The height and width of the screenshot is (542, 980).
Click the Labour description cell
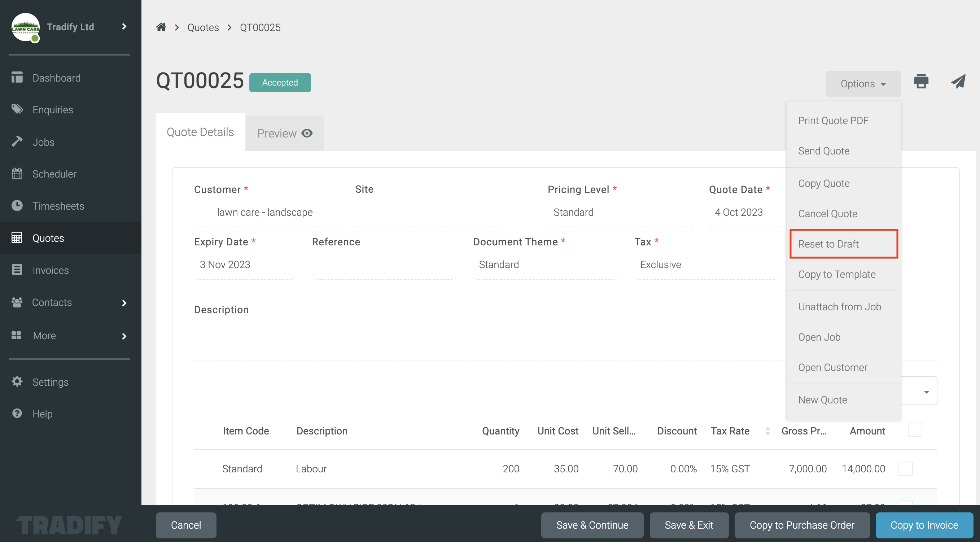311,469
